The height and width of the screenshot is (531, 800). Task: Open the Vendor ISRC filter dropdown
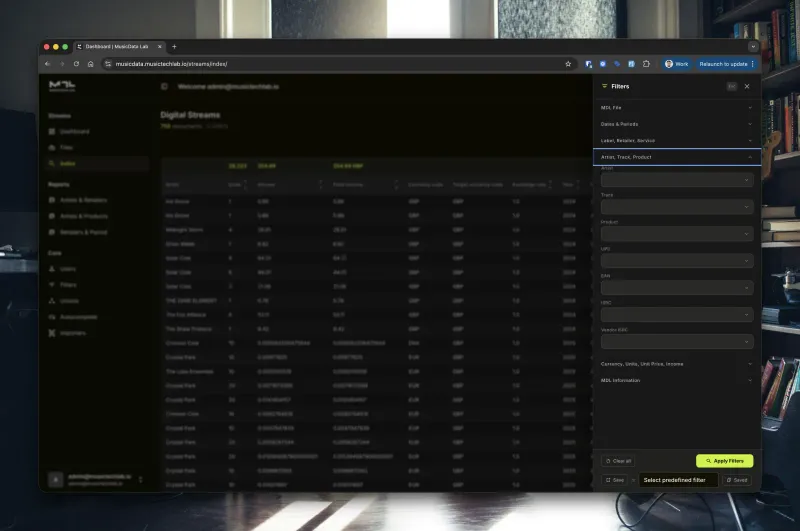677,342
